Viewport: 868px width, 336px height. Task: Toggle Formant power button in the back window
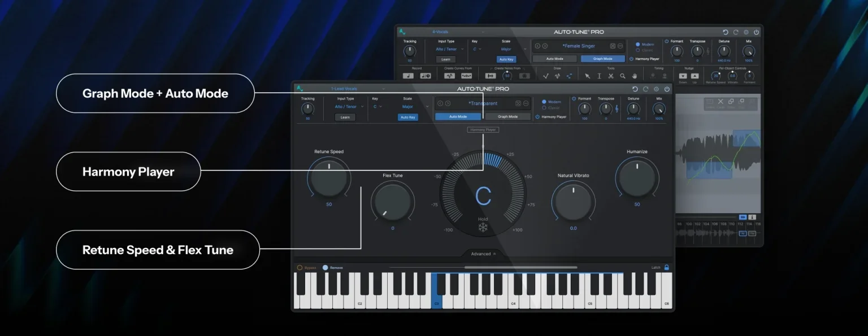[x=667, y=41]
